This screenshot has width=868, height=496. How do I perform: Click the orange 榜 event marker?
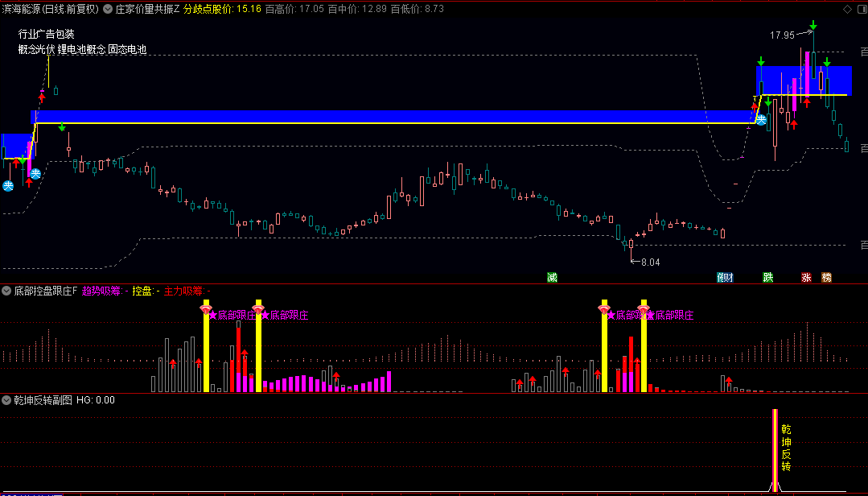pyautogui.click(x=826, y=277)
